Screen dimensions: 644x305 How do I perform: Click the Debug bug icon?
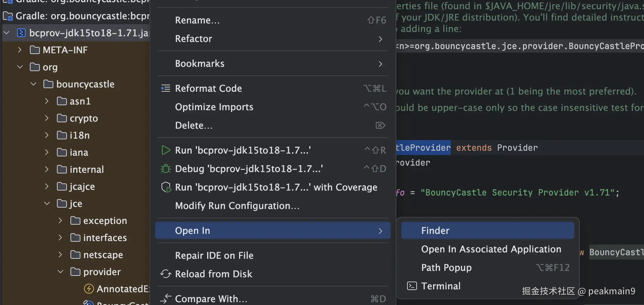click(x=165, y=169)
